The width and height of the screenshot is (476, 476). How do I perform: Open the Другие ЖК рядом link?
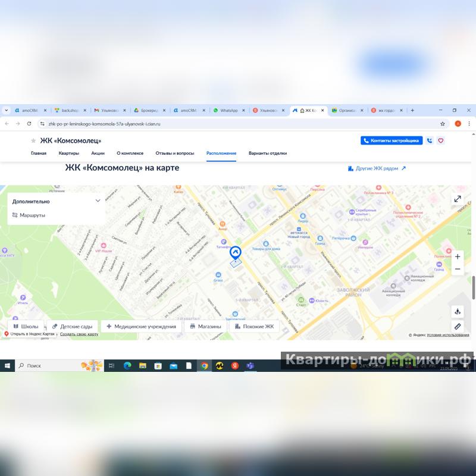[377, 168]
